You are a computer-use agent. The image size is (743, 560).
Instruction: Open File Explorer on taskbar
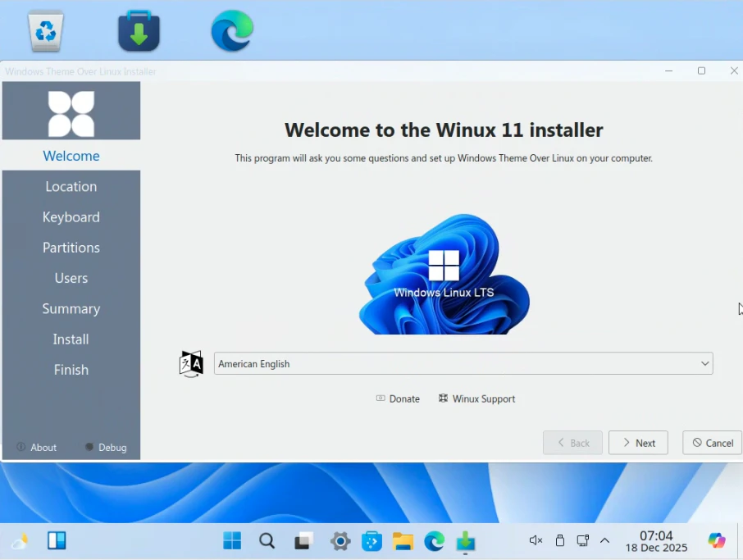(403, 541)
